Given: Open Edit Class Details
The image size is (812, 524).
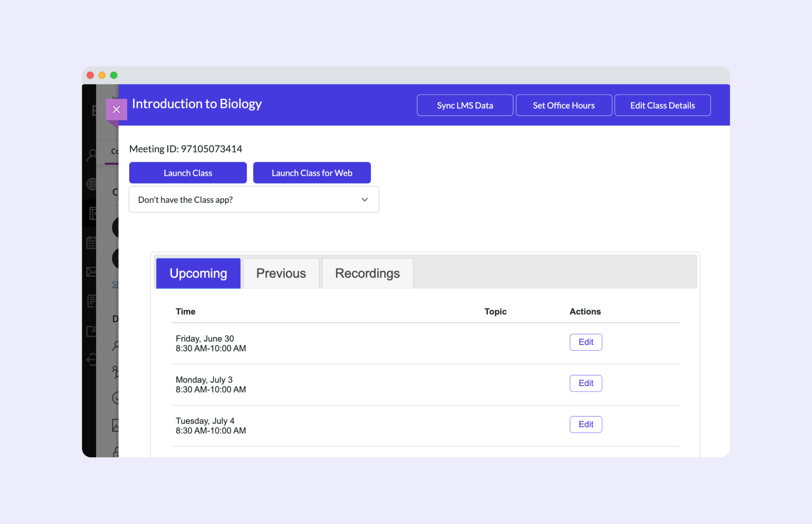Looking at the screenshot, I should (662, 105).
